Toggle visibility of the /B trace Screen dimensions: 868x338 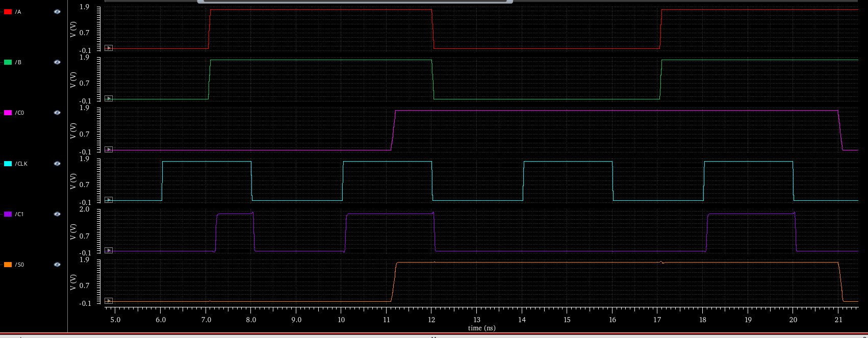tap(57, 62)
